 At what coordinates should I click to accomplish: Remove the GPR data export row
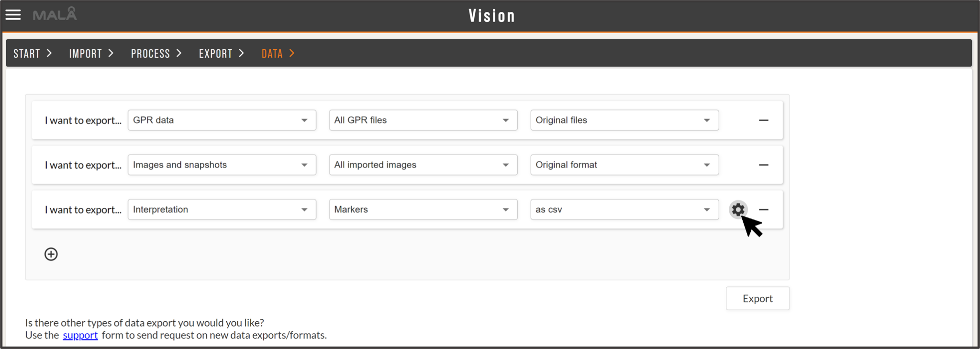(x=764, y=120)
